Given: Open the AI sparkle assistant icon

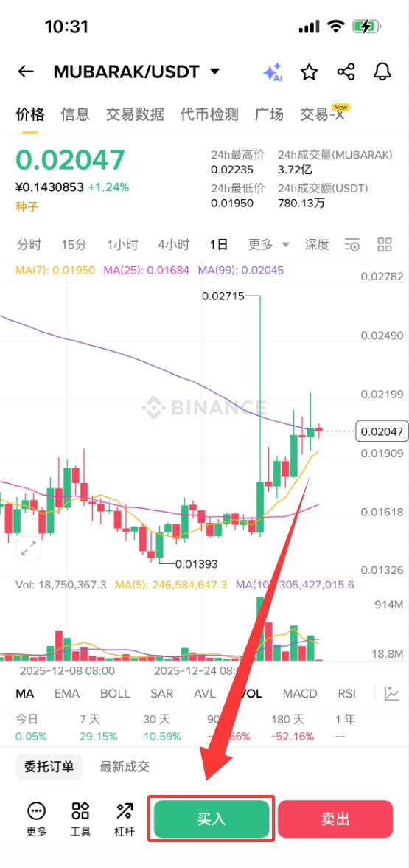Looking at the screenshot, I should click(272, 72).
